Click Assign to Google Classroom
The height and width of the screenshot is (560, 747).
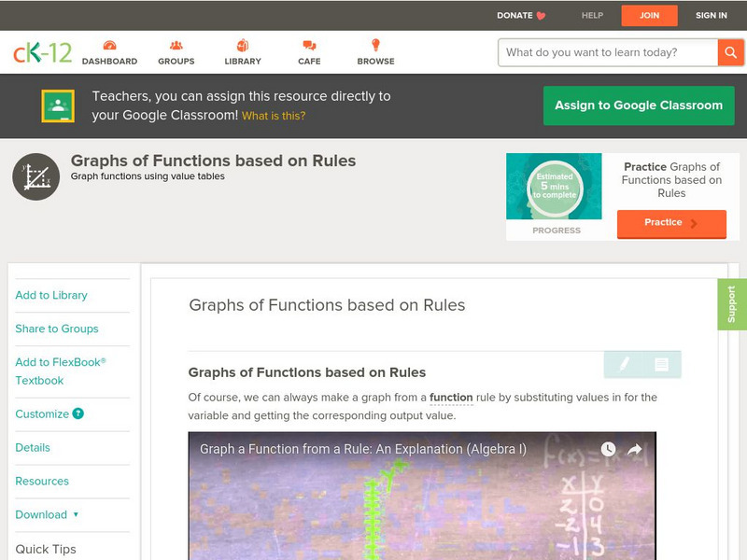click(x=639, y=105)
